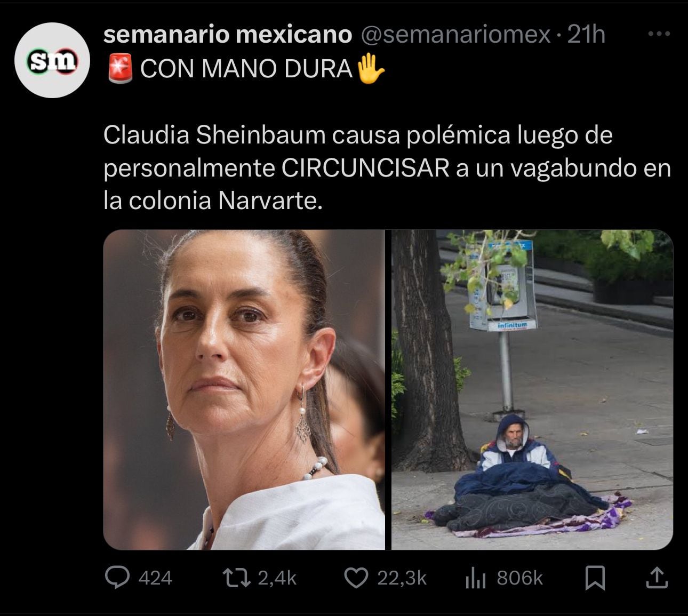
Task: View post analytics bar chart icon
Action: (x=475, y=578)
